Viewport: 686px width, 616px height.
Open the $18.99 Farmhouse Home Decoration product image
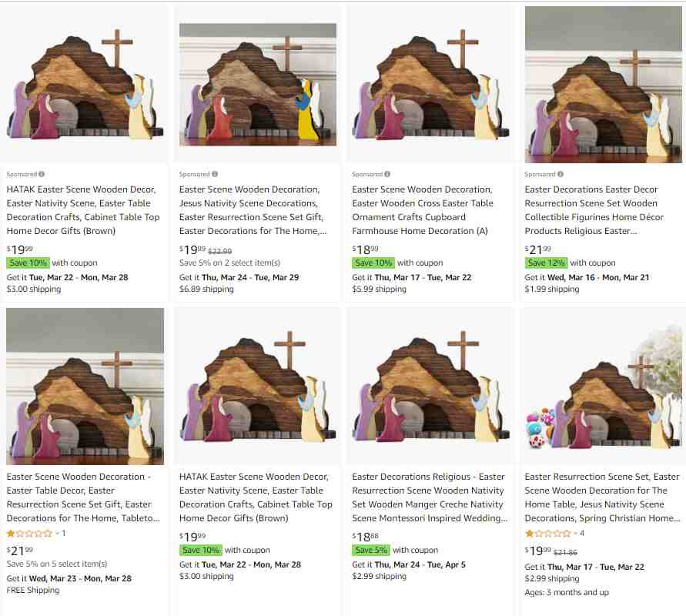pyautogui.click(x=431, y=85)
